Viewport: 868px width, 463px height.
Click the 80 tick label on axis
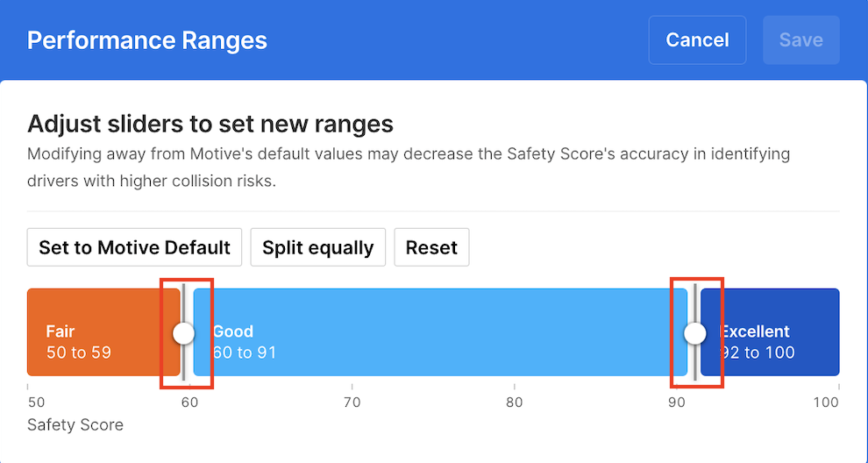(514, 402)
